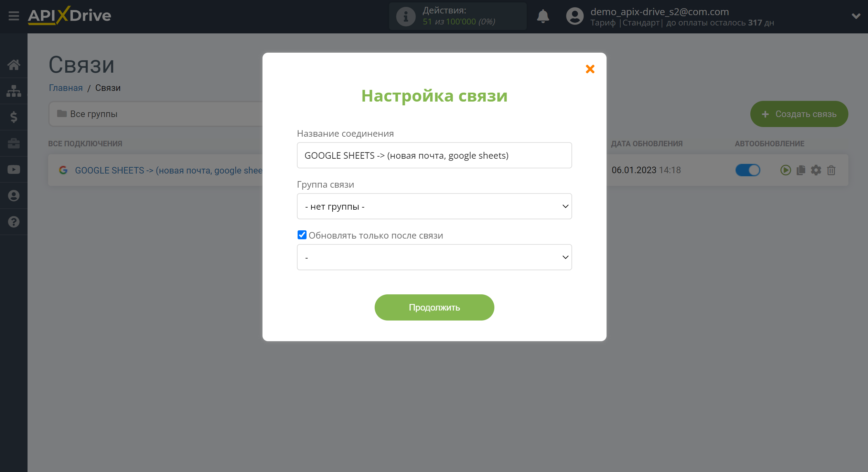Click the update date 06.01.2023 14:18
Screen dimensions: 868x472
646,170
